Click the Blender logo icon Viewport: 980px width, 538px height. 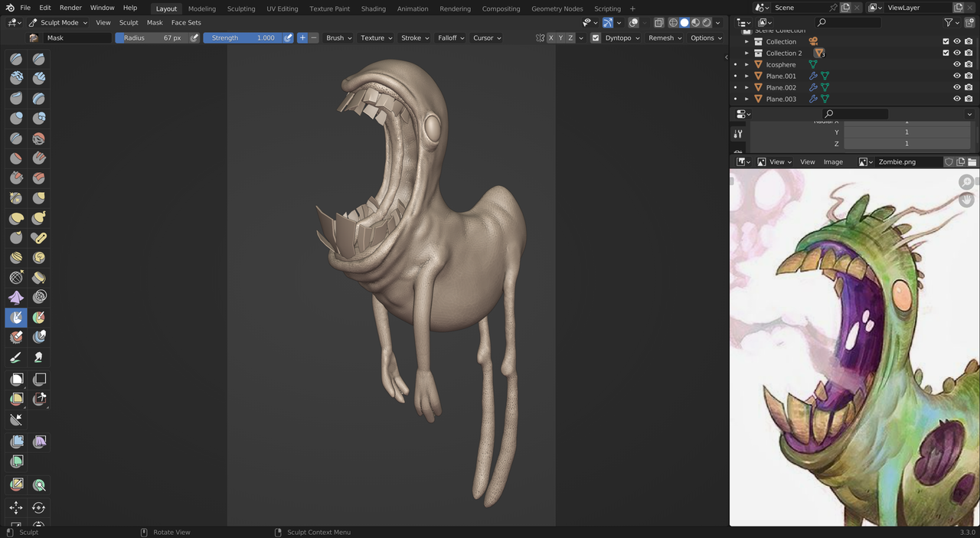[9, 8]
